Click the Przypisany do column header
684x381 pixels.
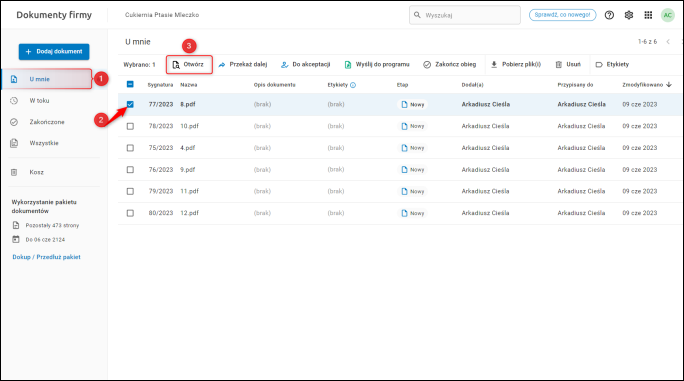(575, 85)
